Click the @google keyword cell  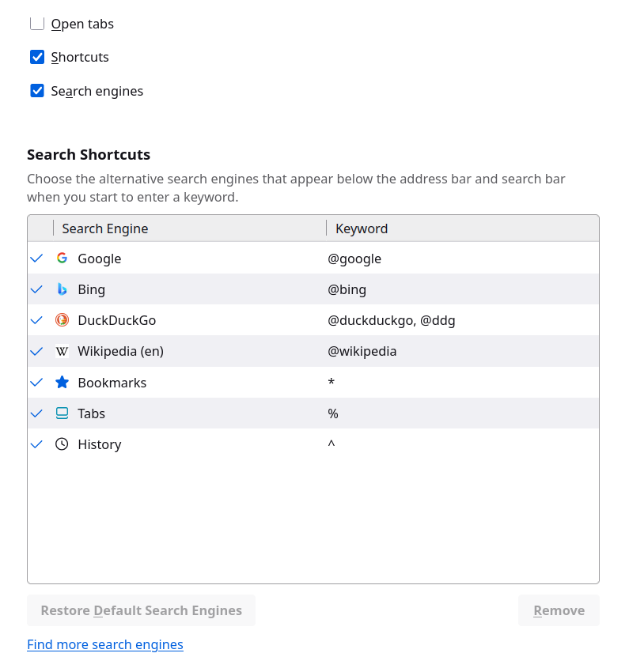click(x=354, y=259)
